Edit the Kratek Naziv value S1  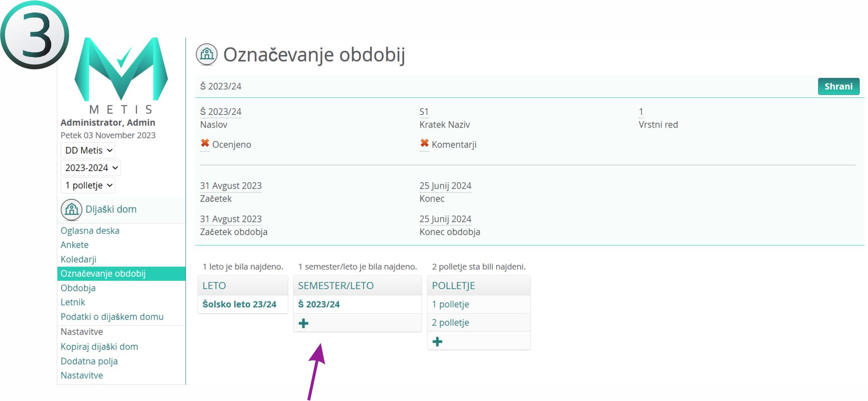424,112
